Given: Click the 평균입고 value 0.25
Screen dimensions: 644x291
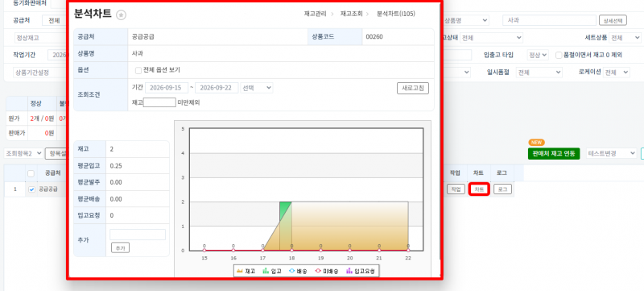Looking at the screenshot, I should coord(116,165).
